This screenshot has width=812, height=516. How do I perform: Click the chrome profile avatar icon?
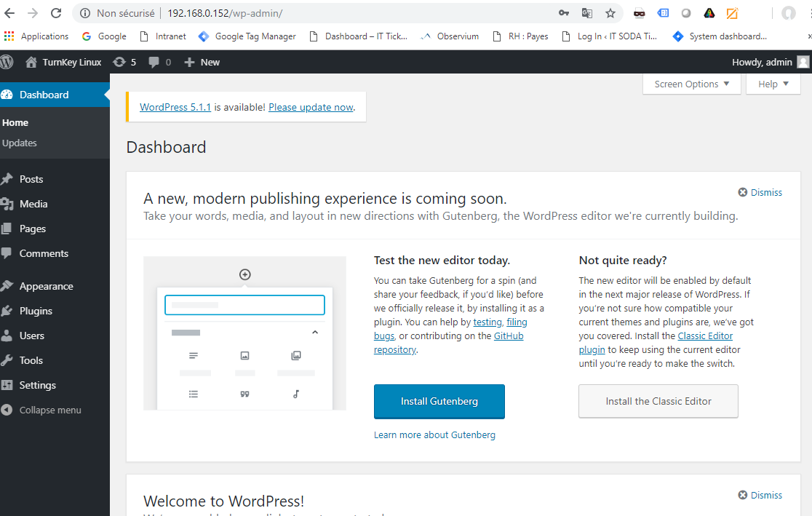coord(788,13)
